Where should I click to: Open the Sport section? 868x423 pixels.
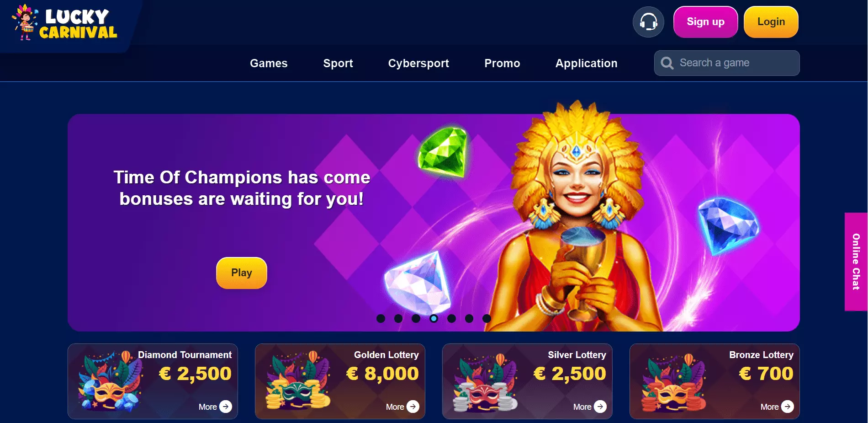coord(338,63)
